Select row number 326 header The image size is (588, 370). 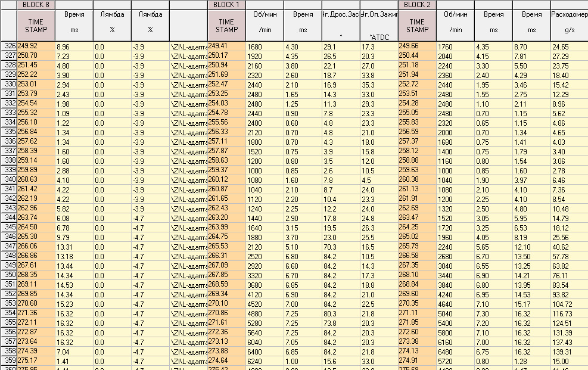(x=8, y=46)
